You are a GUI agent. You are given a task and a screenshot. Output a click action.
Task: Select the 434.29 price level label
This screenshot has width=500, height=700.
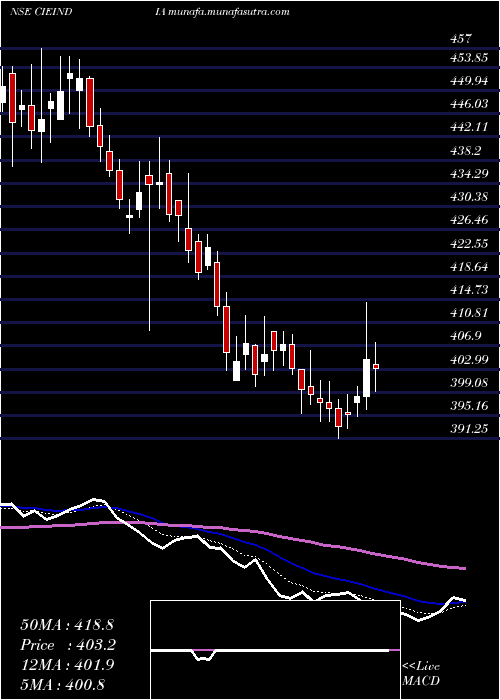pyautogui.click(x=468, y=174)
